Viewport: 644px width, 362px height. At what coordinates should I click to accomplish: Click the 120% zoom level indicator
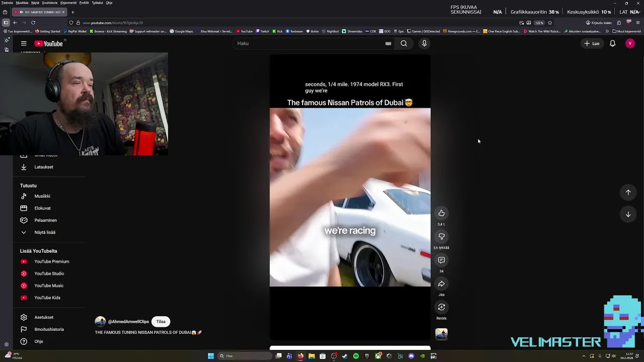pos(539,23)
